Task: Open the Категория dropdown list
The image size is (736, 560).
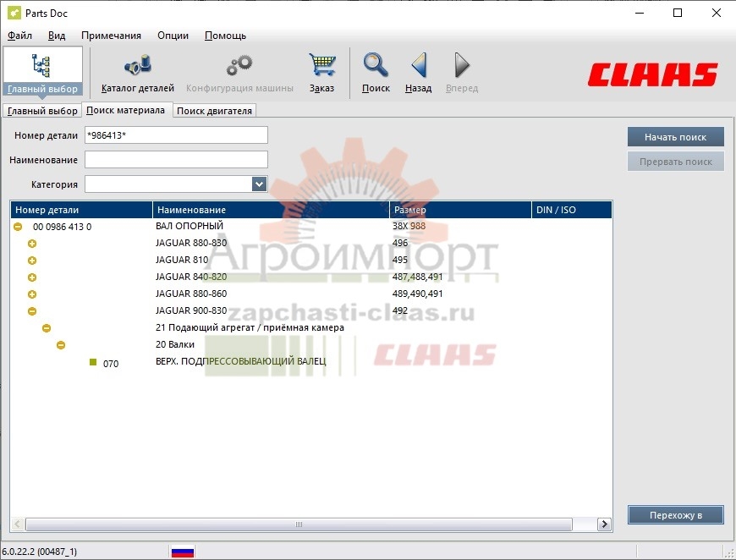Action: coord(259,184)
